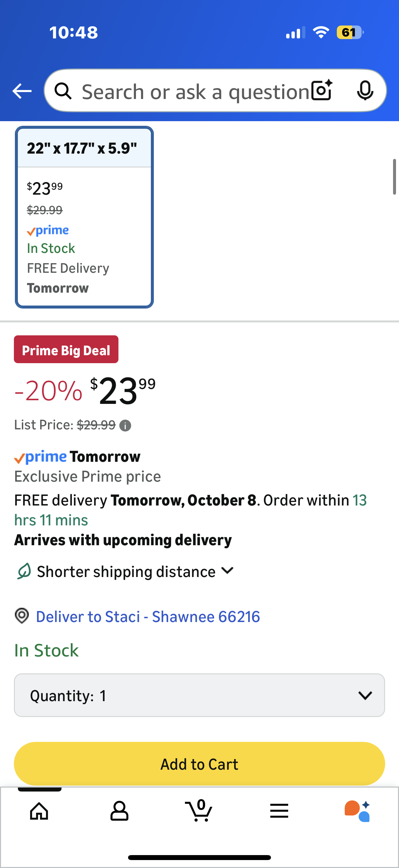Open the hamburger menu tab
399x868 pixels.
tap(279, 811)
